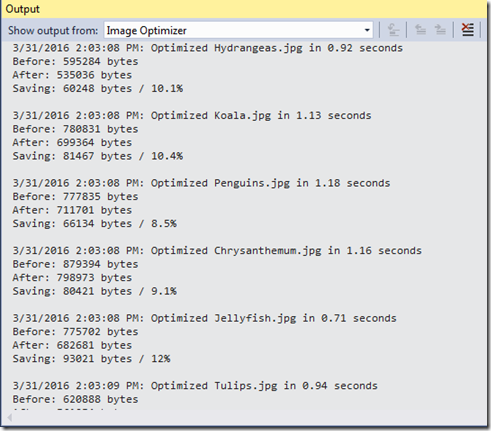Click 'After: 798973 bytes' line
The image size is (491, 431).
coord(72,278)
